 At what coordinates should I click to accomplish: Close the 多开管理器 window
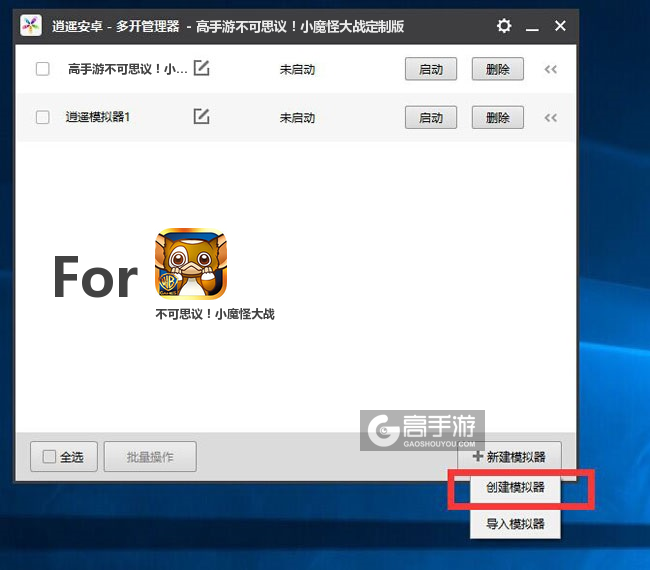click(x=560, y=26)
